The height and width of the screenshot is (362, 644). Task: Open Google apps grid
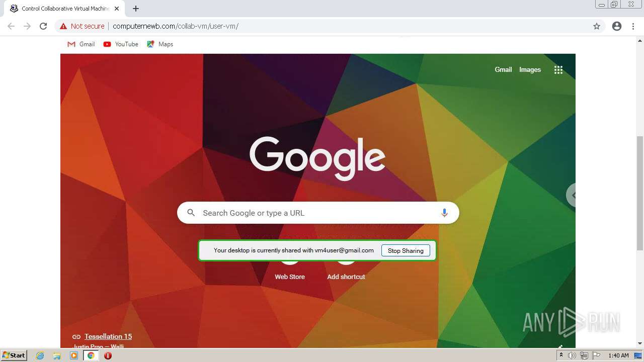pyautogui.click(x=558, y=70)
